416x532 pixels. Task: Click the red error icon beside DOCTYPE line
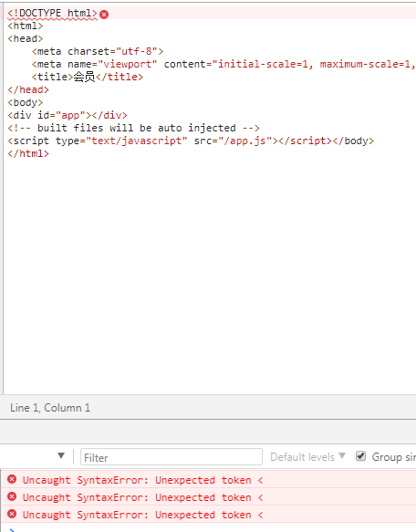104,15
